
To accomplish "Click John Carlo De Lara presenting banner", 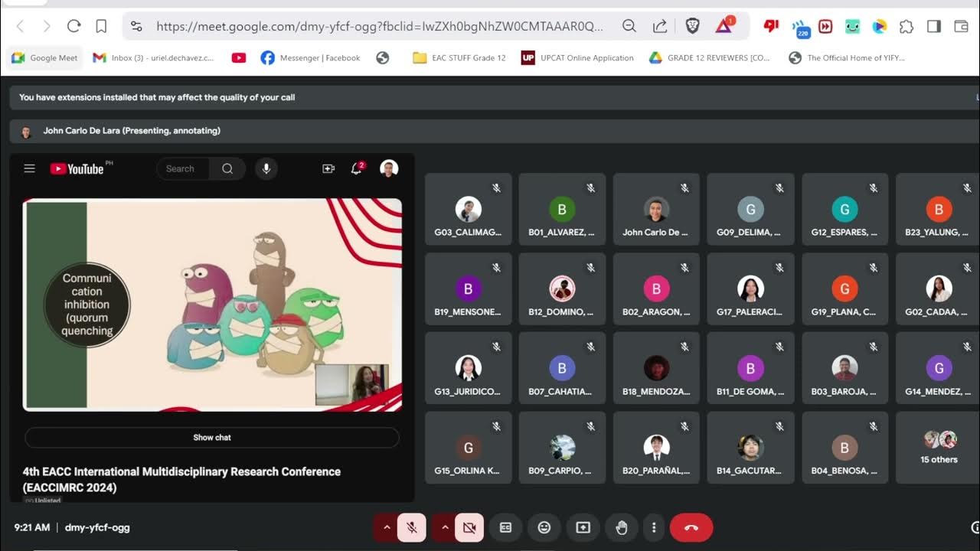I will [x=494, y=131].
